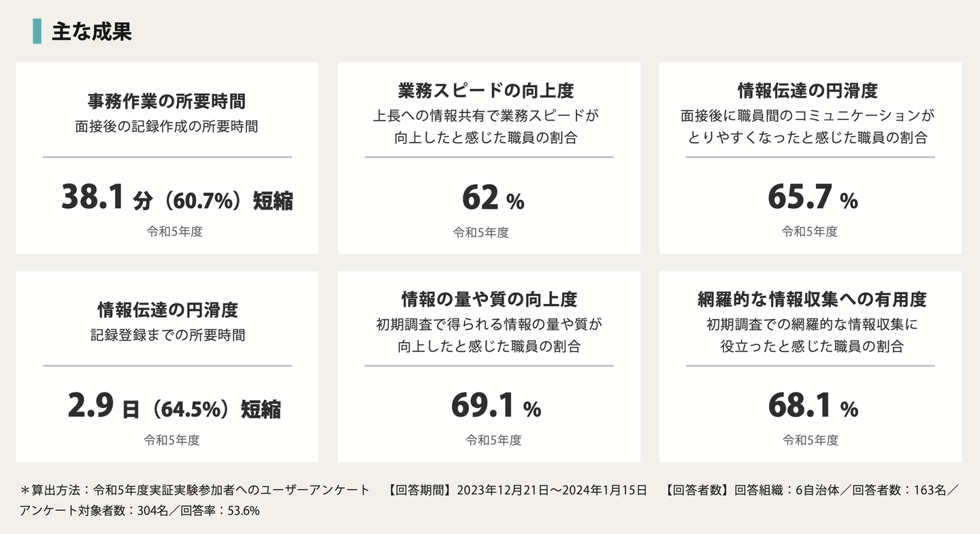The width and height of the screenshot is (980, 534).
Task: Click the 面接後に職員間のコミュニケーション description
Action: [808, 115]
